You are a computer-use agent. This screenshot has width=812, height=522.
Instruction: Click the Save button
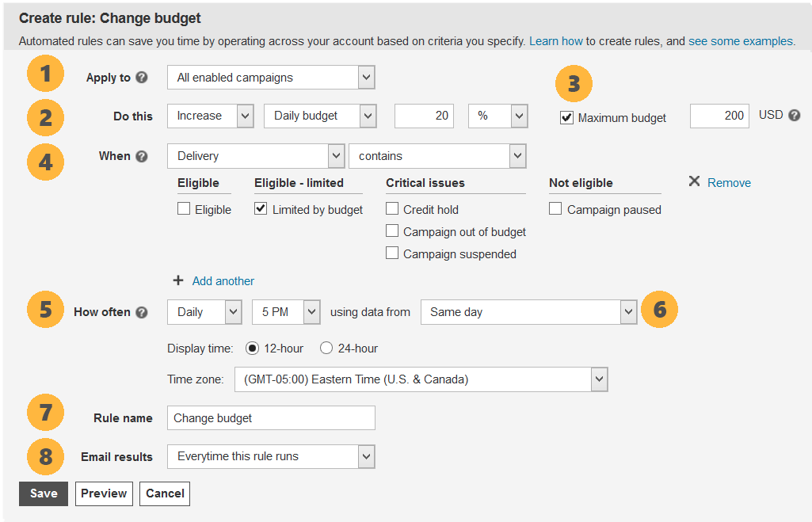click(x=44, y=493)
